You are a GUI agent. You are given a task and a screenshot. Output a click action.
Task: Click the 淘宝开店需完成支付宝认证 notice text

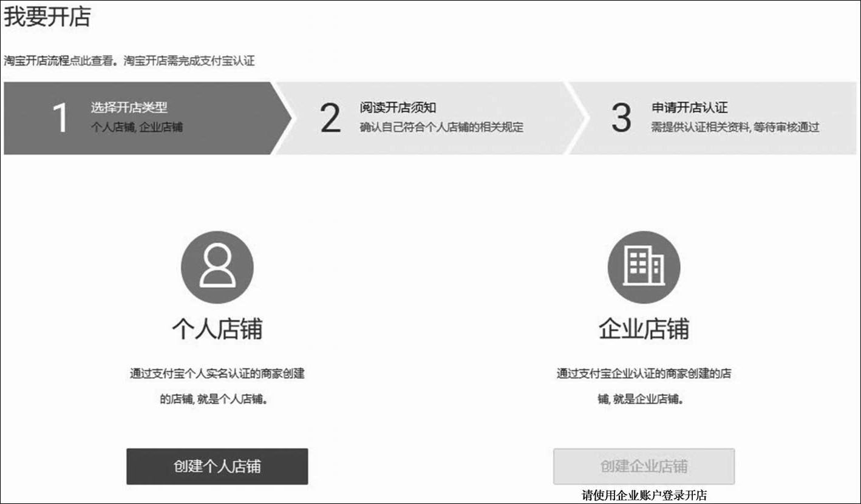tap(189, 61)
